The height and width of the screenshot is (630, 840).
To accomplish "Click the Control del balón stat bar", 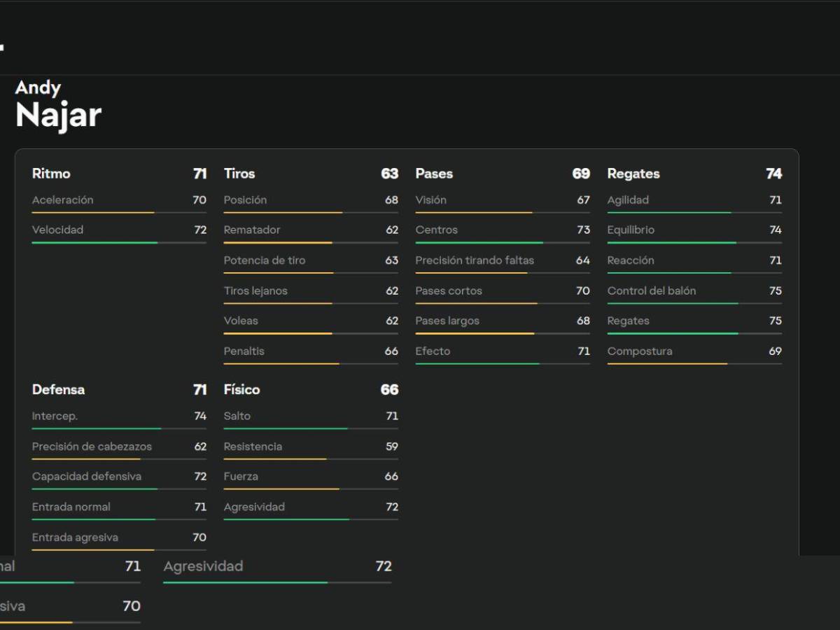I will [694, 304].
